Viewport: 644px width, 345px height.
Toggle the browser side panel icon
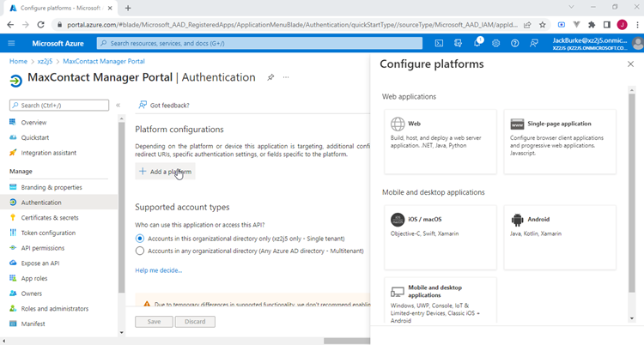(606, 25)
